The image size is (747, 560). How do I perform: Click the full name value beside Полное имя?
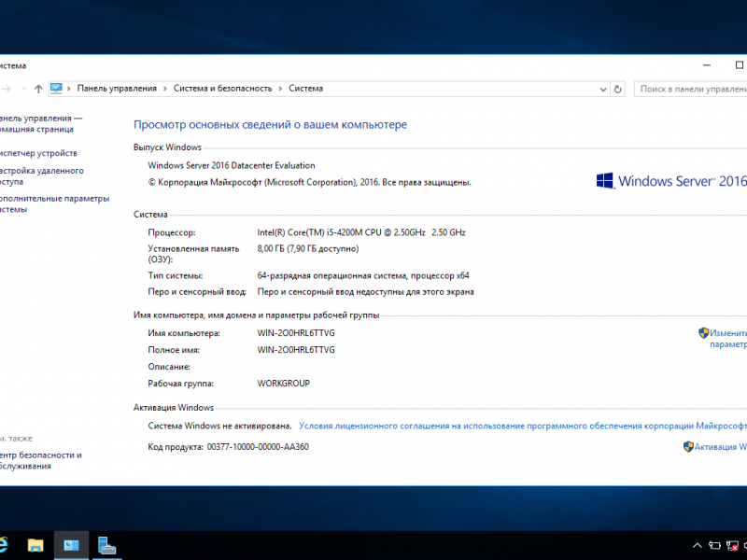coord(296,349)
